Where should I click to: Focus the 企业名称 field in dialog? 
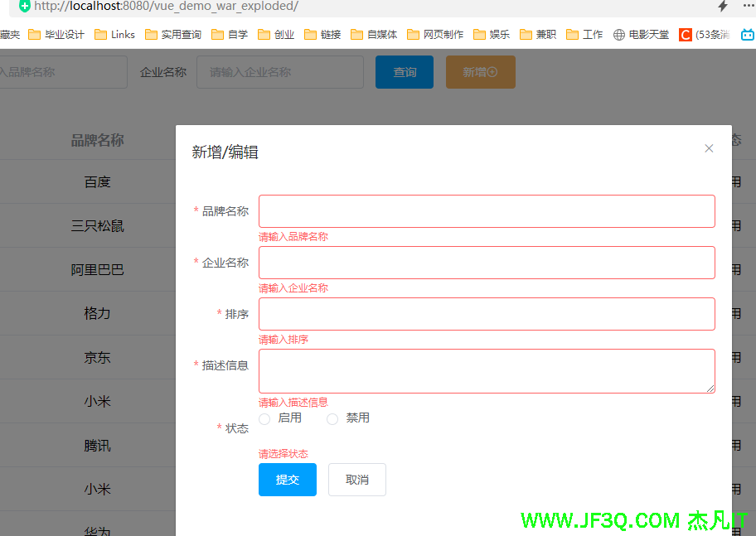487,263
